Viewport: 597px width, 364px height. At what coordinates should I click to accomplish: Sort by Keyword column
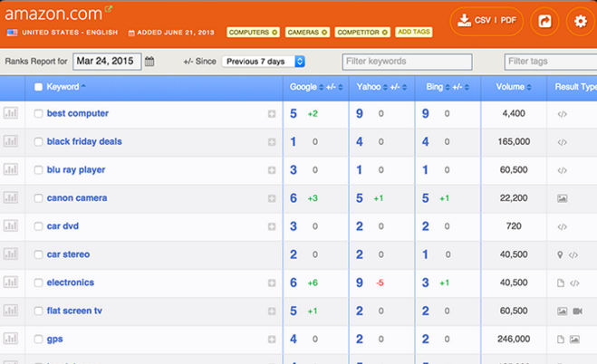[65, 87]
